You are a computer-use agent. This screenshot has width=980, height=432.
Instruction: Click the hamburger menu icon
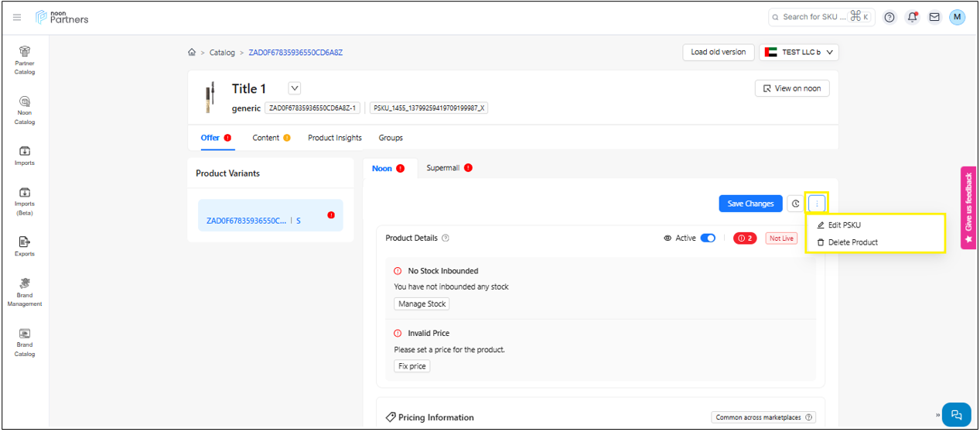(17, 17)
